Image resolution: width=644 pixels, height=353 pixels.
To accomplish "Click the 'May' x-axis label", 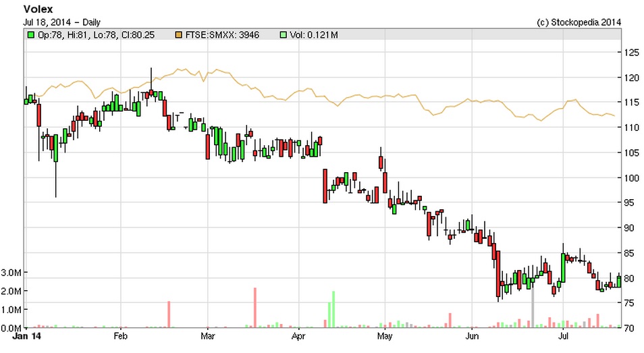I will (x=385, y=336).
